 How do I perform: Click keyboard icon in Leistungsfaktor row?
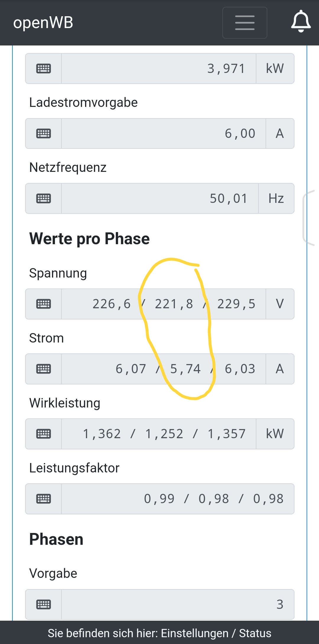tap(43, 499)
